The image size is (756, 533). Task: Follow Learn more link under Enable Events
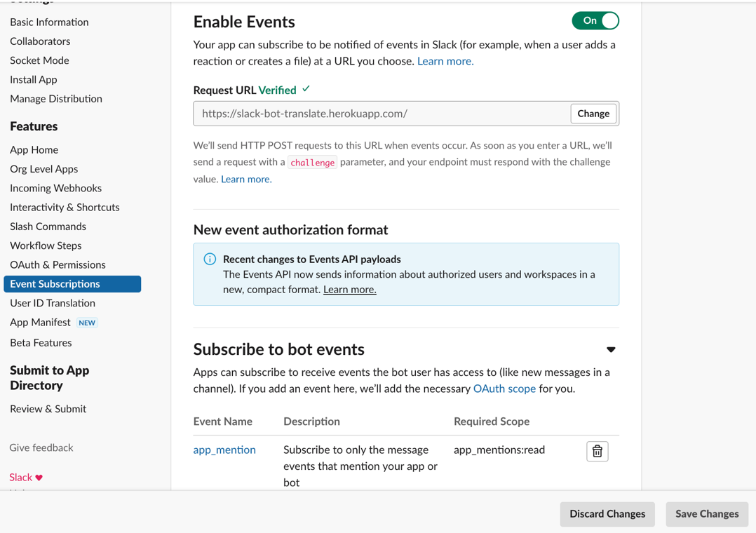click(x=445, y=61)
